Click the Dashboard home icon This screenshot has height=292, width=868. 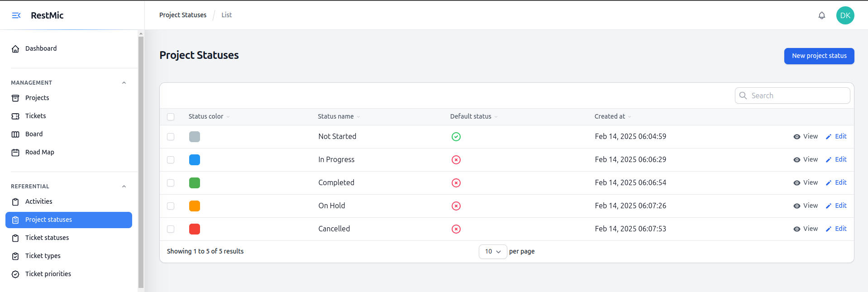click(15, 49)
